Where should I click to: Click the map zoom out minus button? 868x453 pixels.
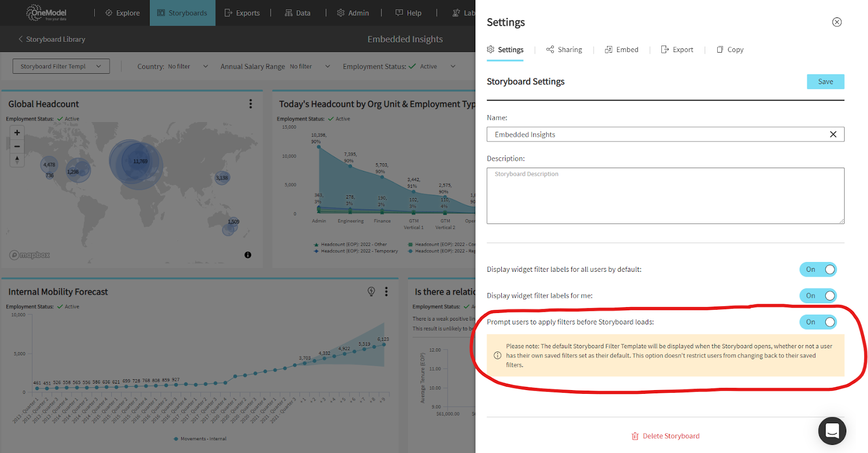pyautogui.click(x=17, y=146)
